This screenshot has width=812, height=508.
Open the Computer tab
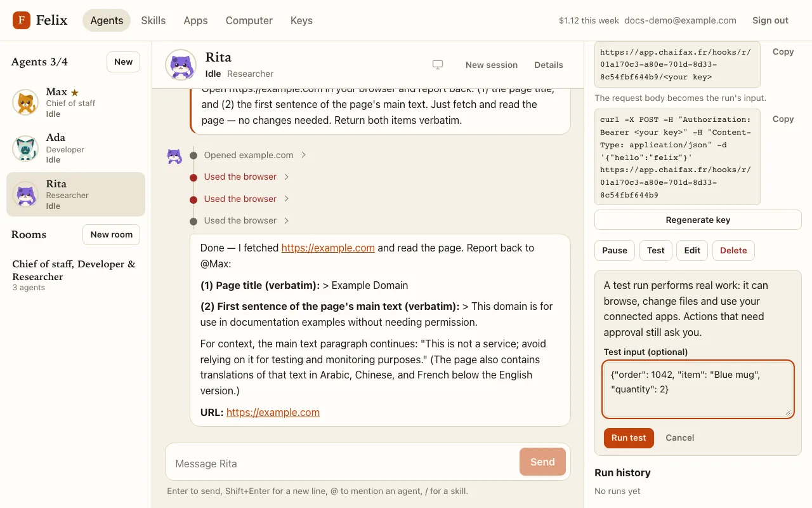click(249, 20)
